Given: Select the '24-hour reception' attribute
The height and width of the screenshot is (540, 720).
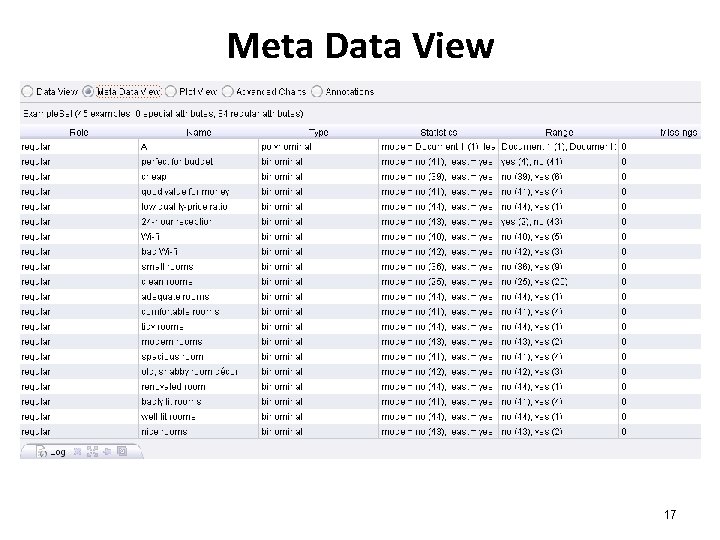Looking at the screenshot, I should (176, 222).
